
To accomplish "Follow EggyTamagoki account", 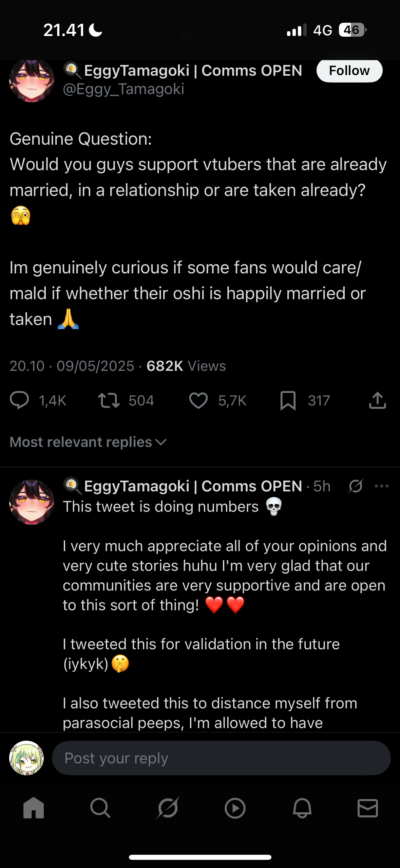I will [349, 71].
